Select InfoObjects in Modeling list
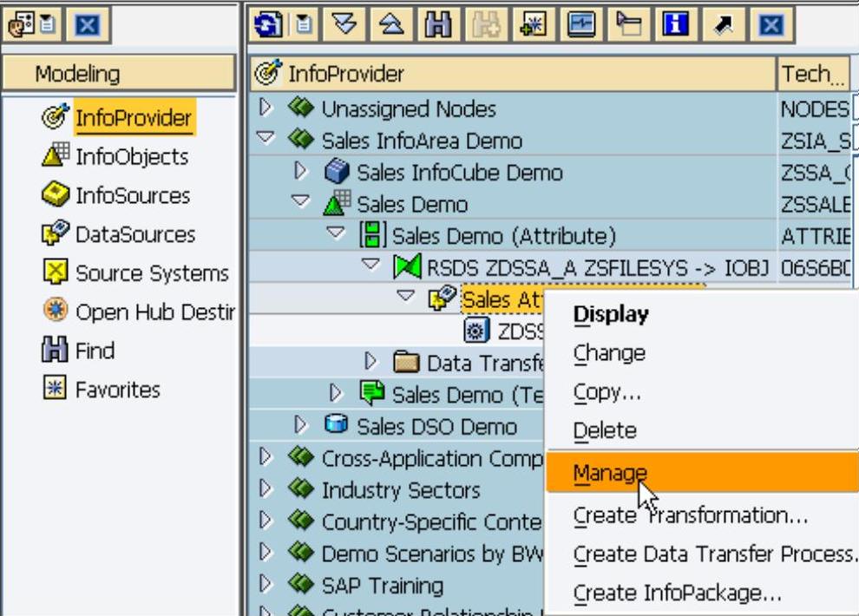859x616 pixels. [x=132, y=156]
